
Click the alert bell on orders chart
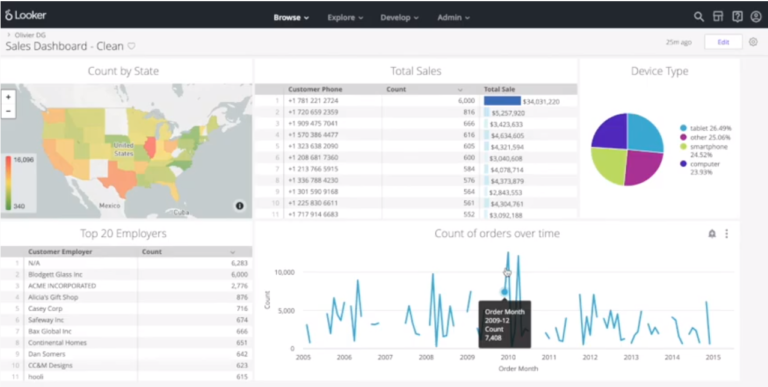tap(712, 234)
